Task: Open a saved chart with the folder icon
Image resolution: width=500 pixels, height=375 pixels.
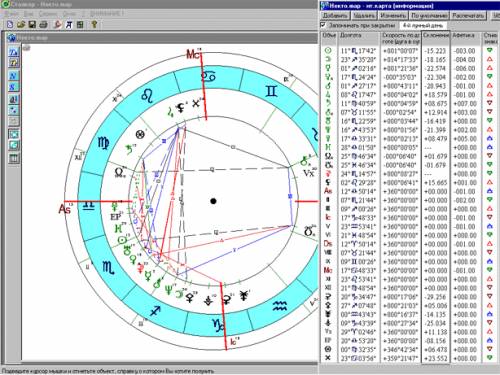Action: pos(21,24)
